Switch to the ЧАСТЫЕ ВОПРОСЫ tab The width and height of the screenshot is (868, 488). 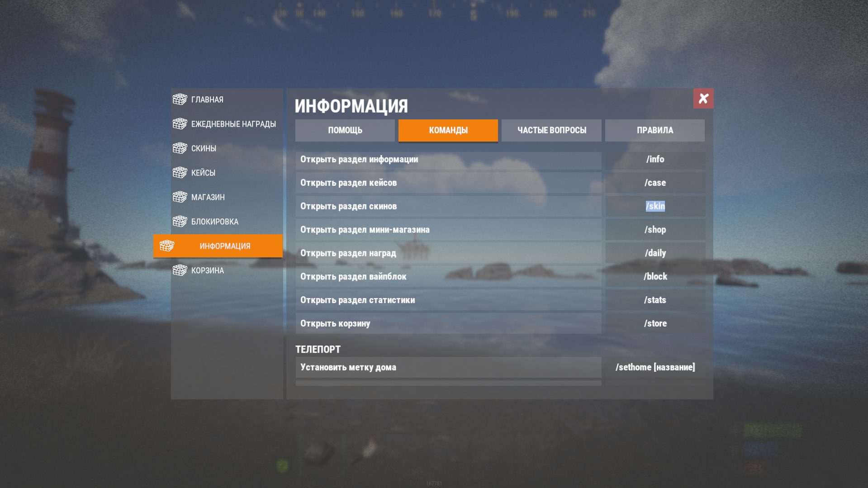pyautogui.click(x=551, y=130)
